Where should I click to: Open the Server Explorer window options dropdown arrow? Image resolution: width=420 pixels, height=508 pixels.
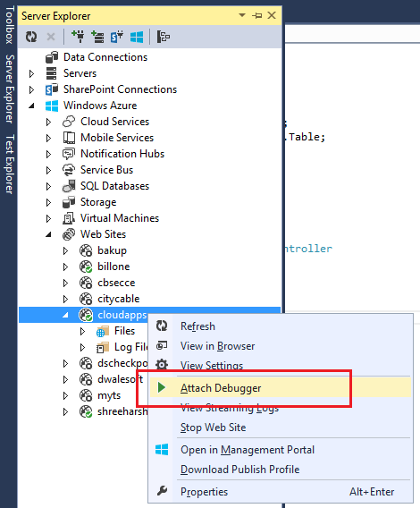point(242,15)
